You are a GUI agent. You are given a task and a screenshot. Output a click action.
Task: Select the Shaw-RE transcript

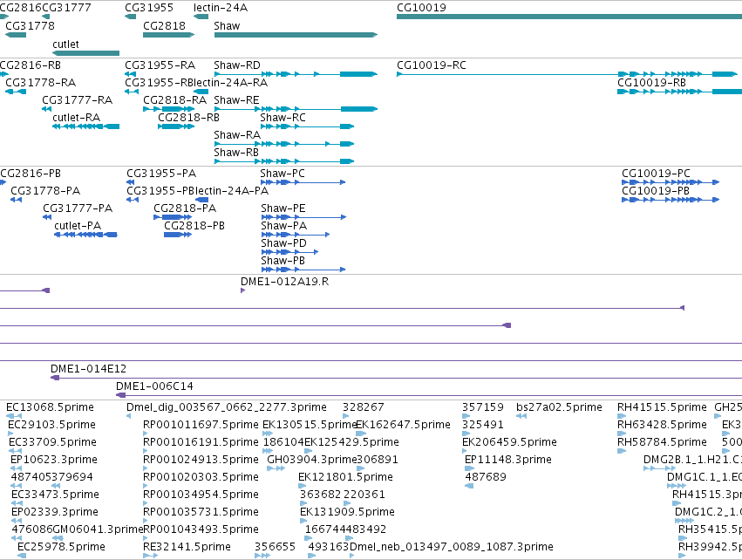pyautogui.click(x=296, y=109)
